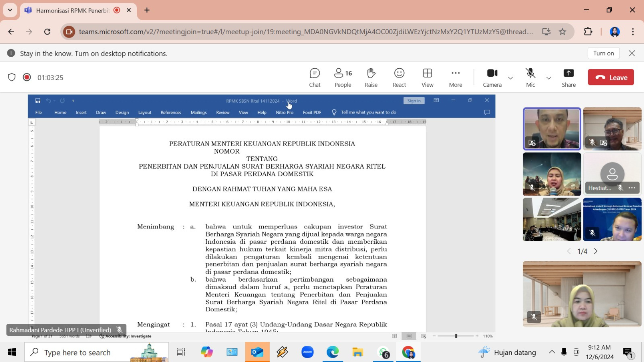
Task: Switch to Print Layout view in Word
Action: pos(409,336)
